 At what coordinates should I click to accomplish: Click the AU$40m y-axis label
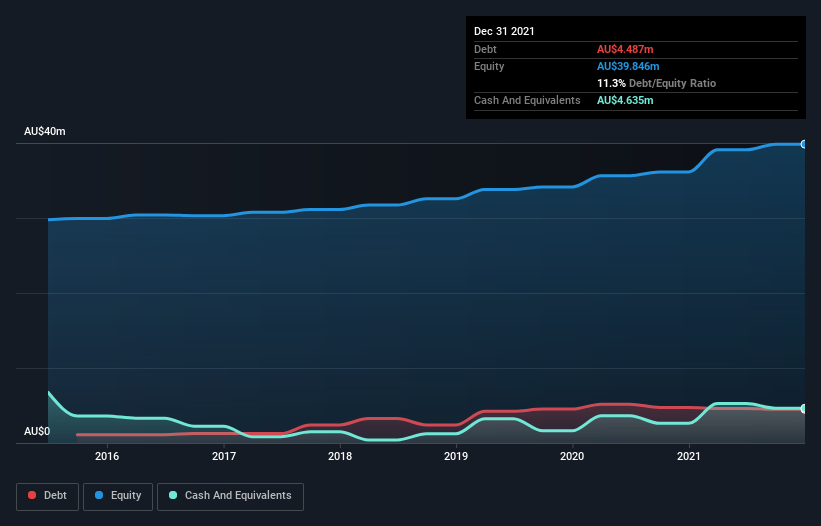[x=45, y=131]
